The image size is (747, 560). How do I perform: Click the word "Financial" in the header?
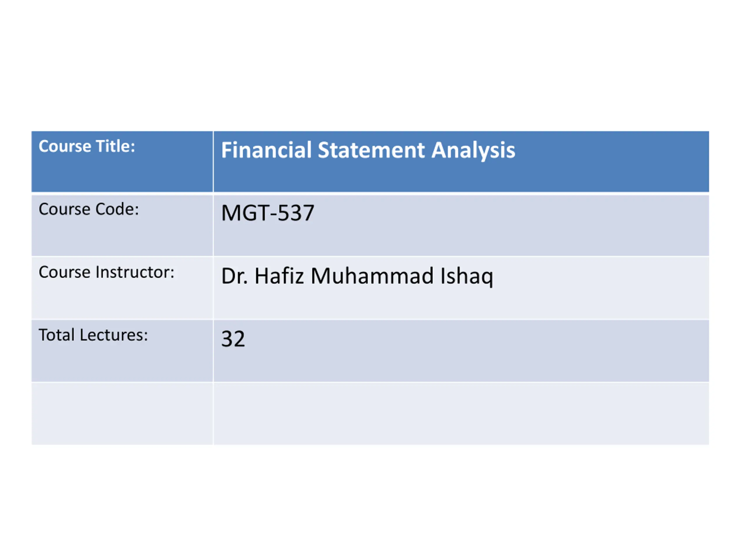coord(266,150)
